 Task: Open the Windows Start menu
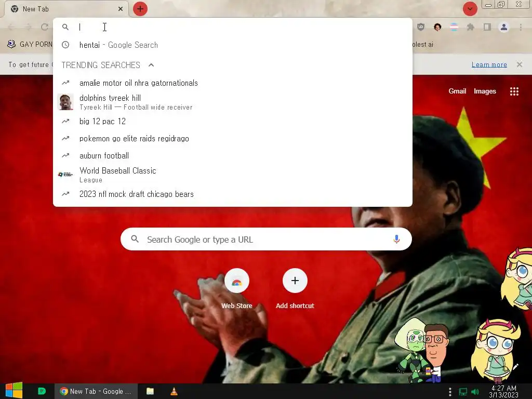14,391
